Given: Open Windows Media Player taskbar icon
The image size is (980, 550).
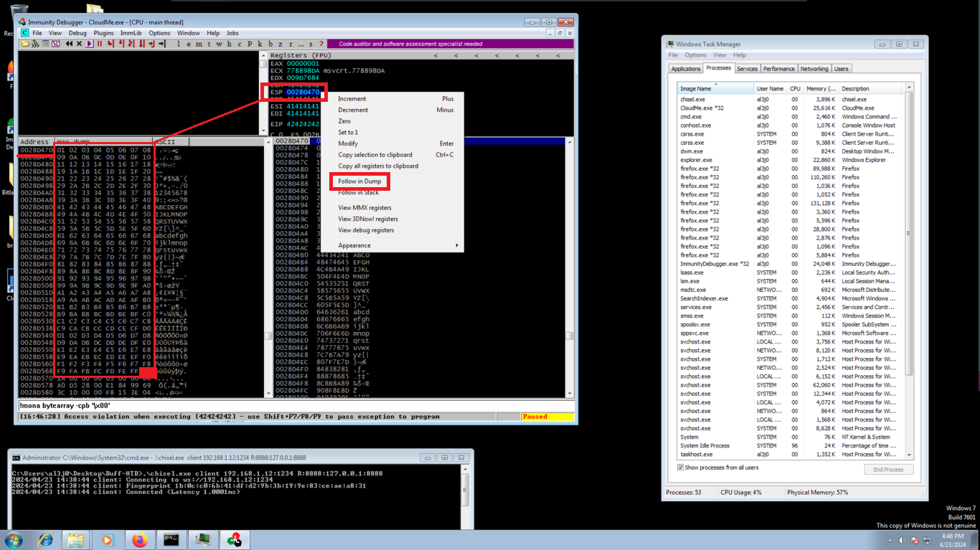Looking at the screenshot, I should (108, 539).
